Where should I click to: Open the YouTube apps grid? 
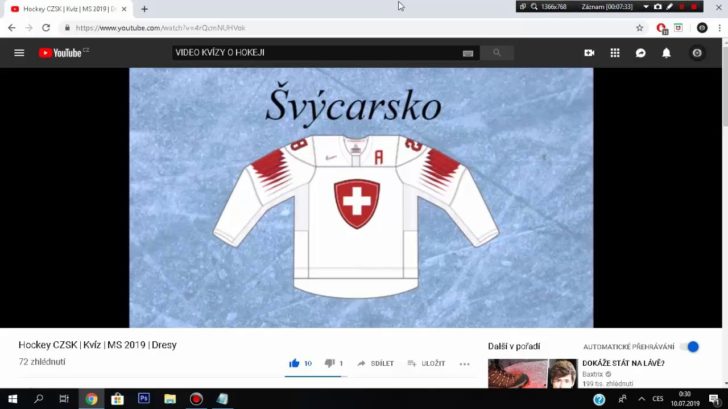[615, 53]
